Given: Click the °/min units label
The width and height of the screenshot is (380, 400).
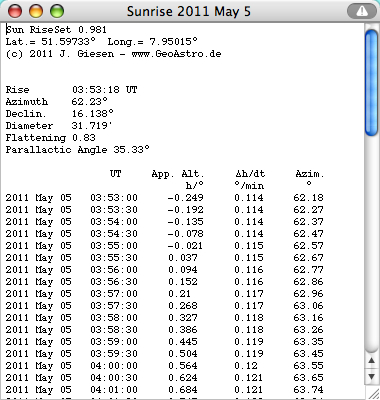Looking at the screenshot, I should tap(249, 186).
